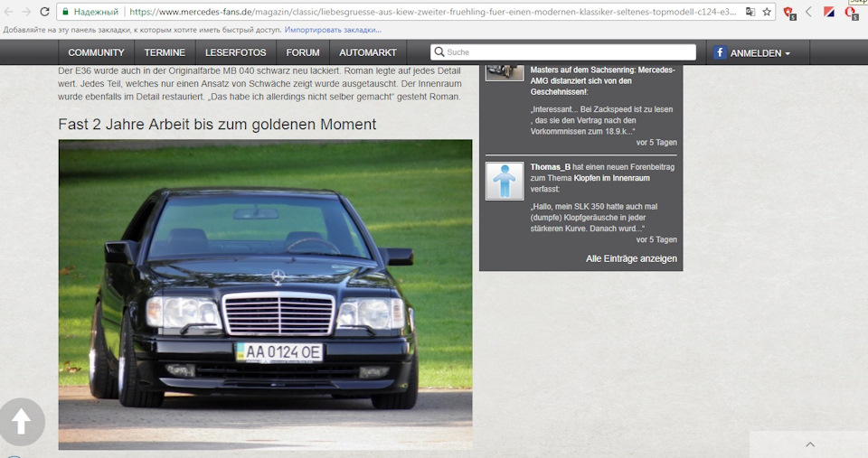Open the Anmelden dropdown arrow
Viewport: 868px width, 458px height.
click(x=788, y=53)
